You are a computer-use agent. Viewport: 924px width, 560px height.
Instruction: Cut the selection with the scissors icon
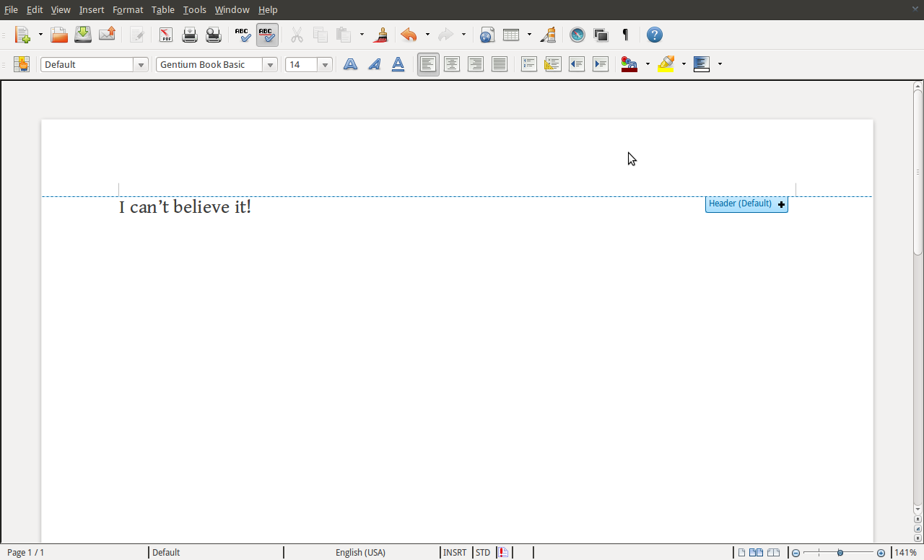[x=297, y=35]
